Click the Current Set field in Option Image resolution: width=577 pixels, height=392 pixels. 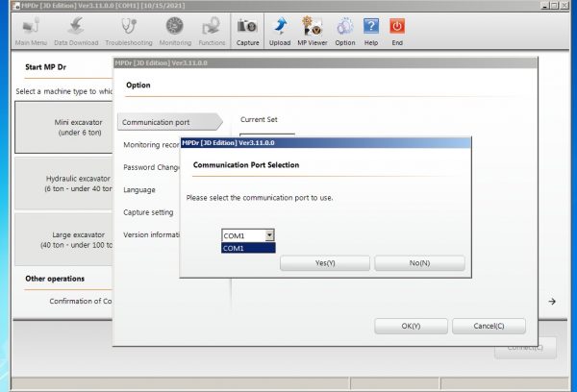pos(267,135)
